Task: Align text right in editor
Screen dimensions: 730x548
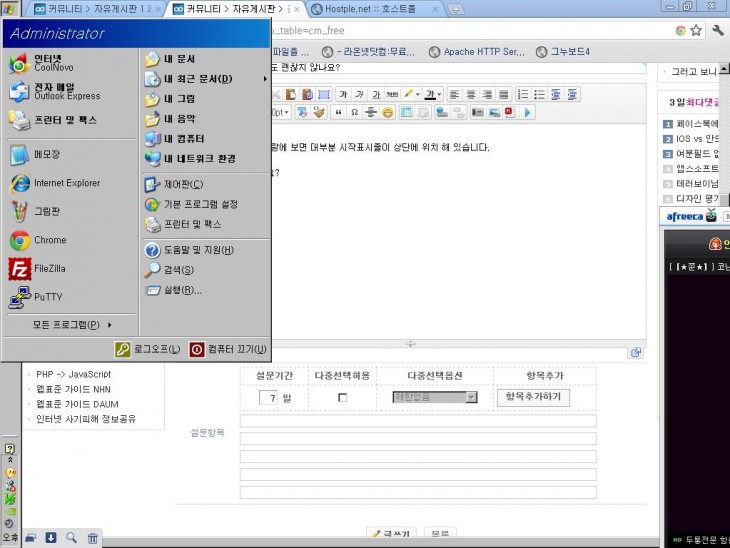Action: coord(487,95)
